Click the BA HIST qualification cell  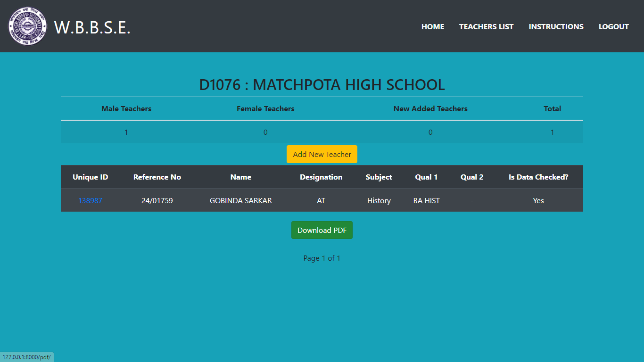(426, 200)
